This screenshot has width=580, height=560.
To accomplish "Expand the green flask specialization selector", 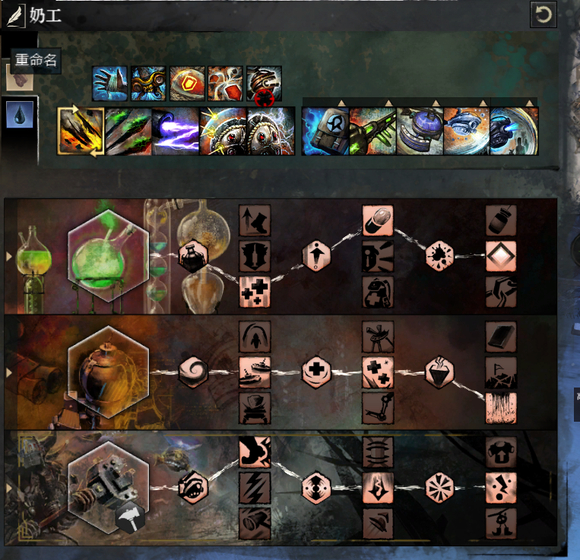I will coord(9,256).
